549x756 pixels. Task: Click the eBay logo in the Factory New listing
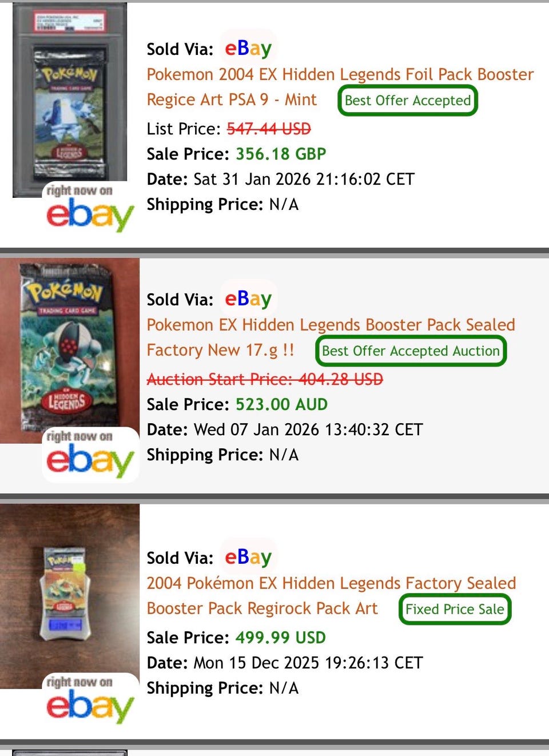pyautogui.click(x=248, y=299)
